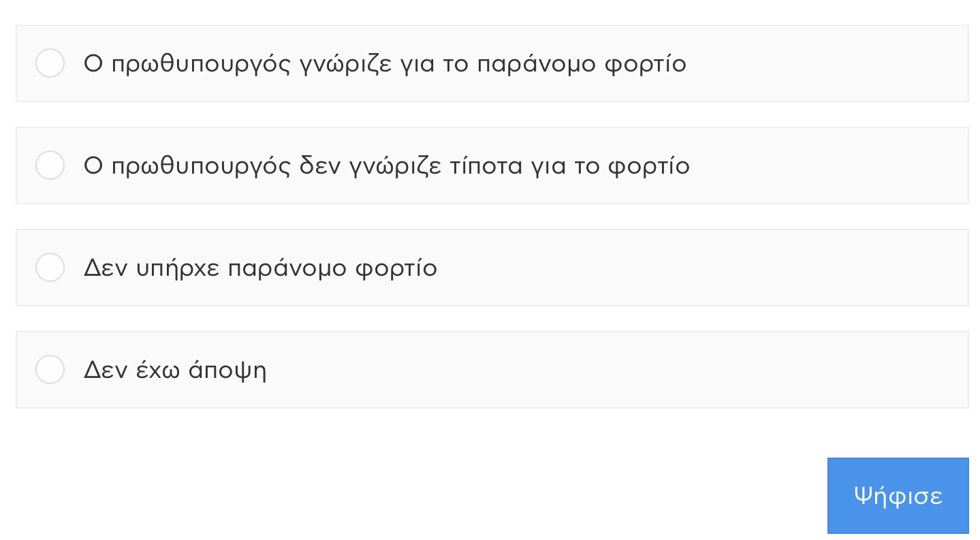Click label text 'Δεν υπήρχε παράνομο φορτίο'
The width and height of the screenshot is (980, 540).
pos(260,268)
